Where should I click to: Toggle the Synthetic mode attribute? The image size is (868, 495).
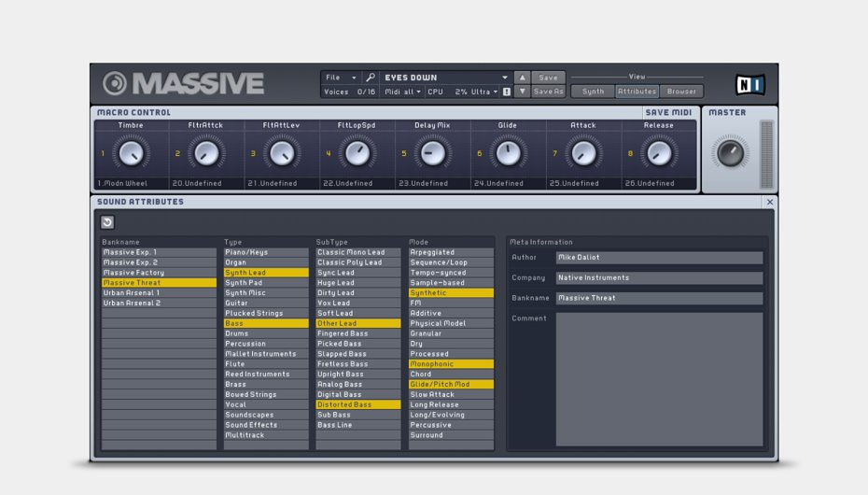pyautogui.click(x=451, y=293)
